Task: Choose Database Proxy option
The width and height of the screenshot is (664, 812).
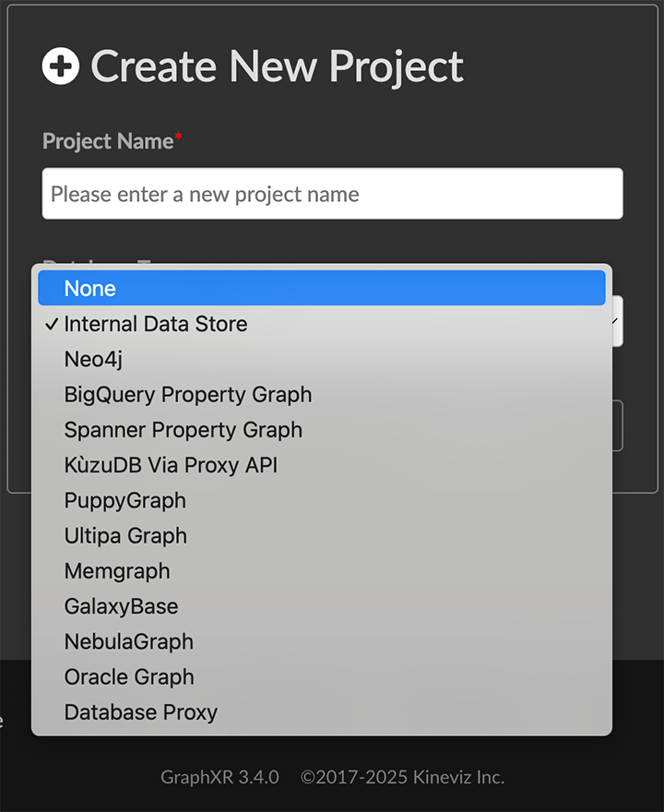Action: click(x=140, y=712)
